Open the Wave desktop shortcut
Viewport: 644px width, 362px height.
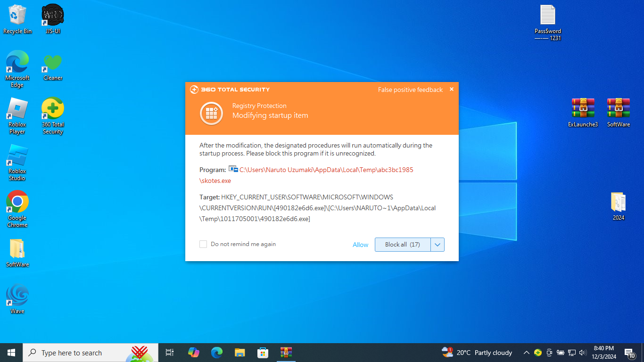pos(17,296)
